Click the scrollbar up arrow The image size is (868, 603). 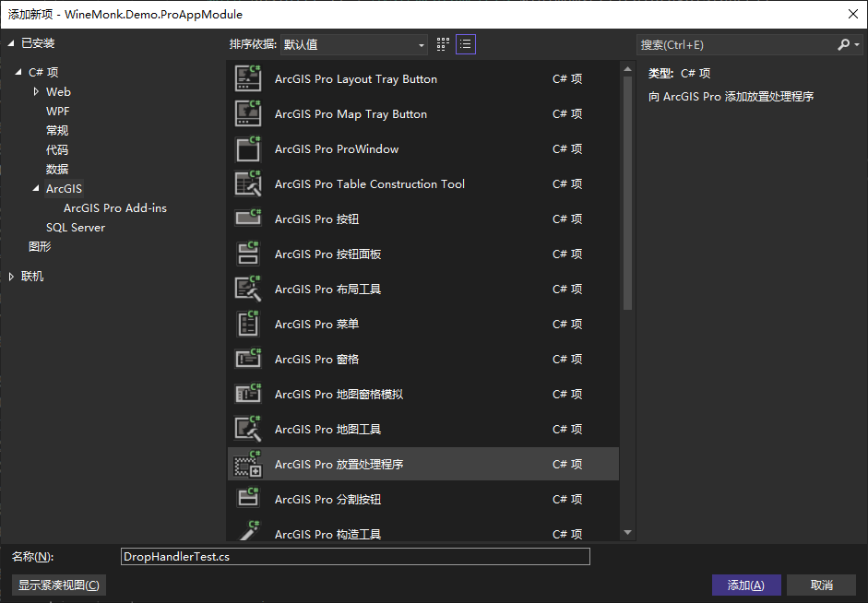click(x=627, y=69)
